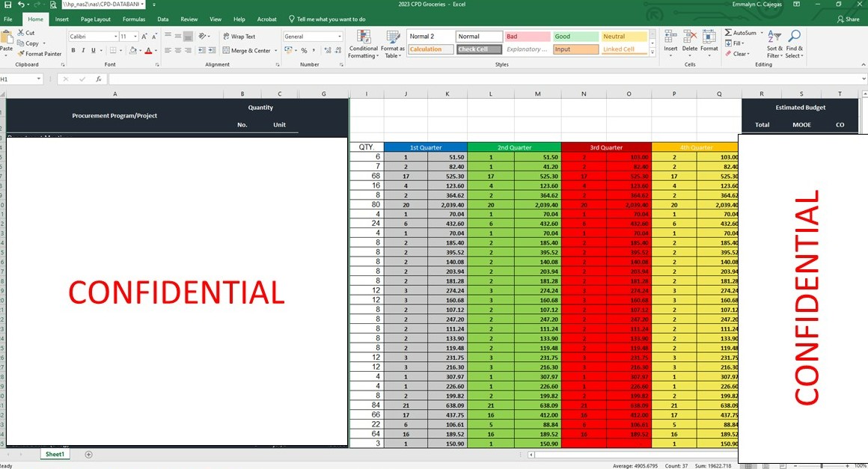Viewport: 868px width, 469px height.
Task: Apply Accounting Number Format
Action: tap(288, 50)
